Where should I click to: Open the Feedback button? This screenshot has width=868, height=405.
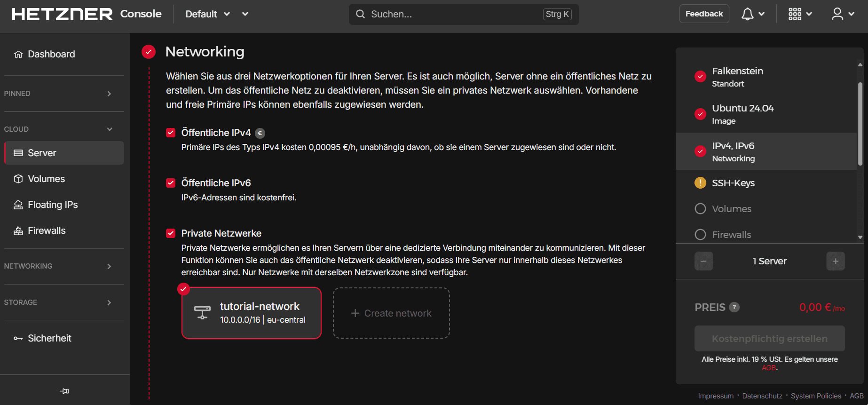(x=704, y=14)
